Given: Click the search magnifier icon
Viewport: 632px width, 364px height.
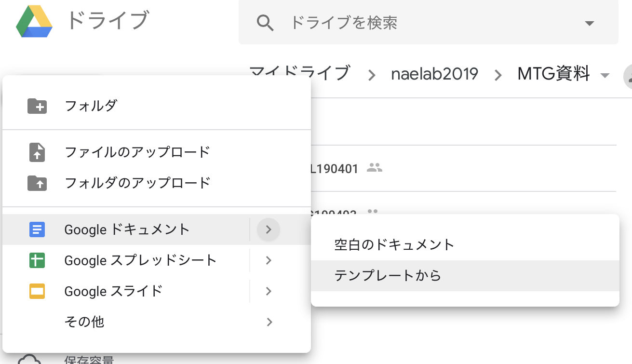Looking at the screenshot, I should pos(265,23).
